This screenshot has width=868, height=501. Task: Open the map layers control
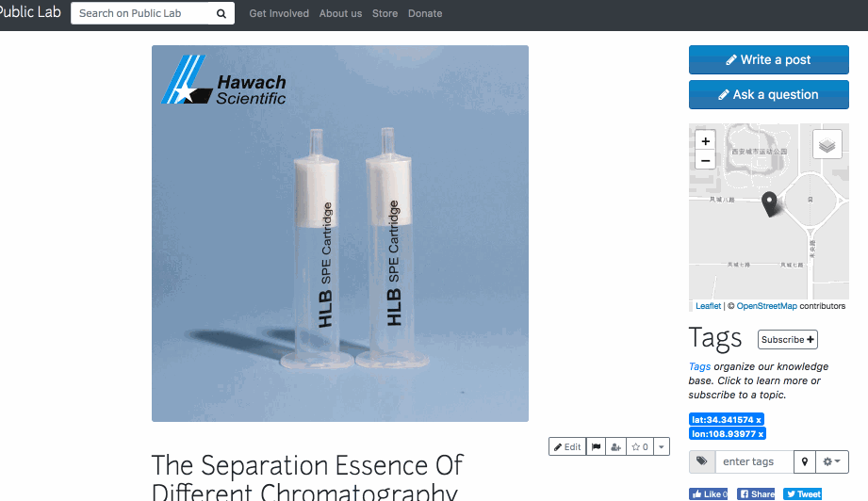827,145
